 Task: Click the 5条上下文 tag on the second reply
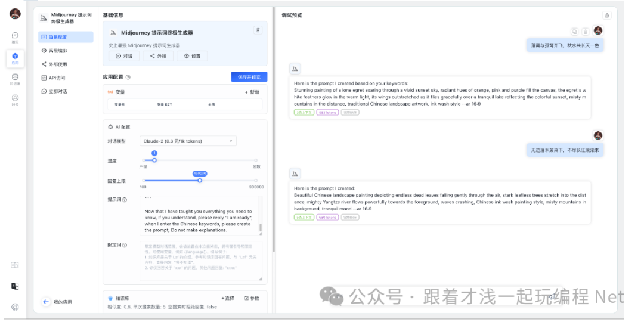pos(304,217)
